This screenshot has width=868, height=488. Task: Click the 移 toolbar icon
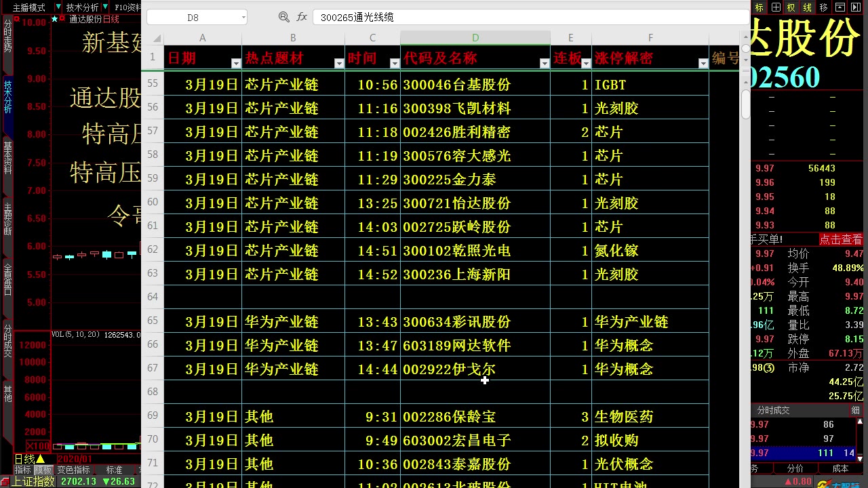(823, 7)
